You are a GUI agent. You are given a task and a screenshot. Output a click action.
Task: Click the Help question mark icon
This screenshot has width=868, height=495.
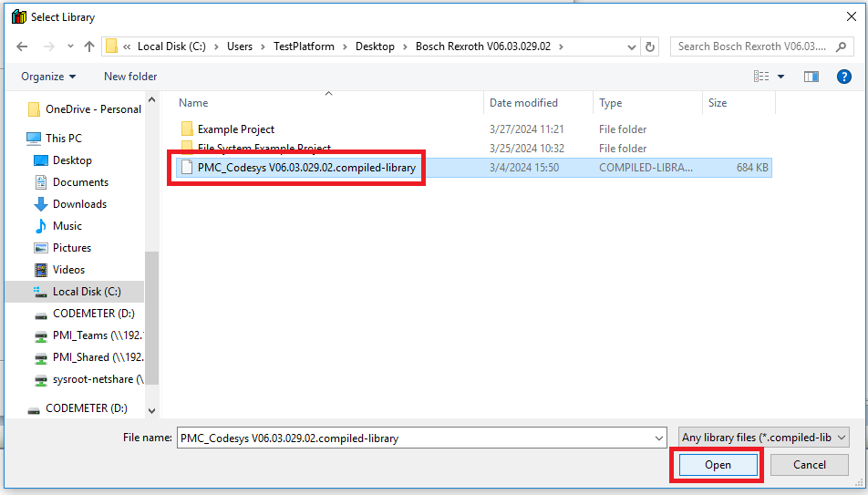[x=843, y=77]
